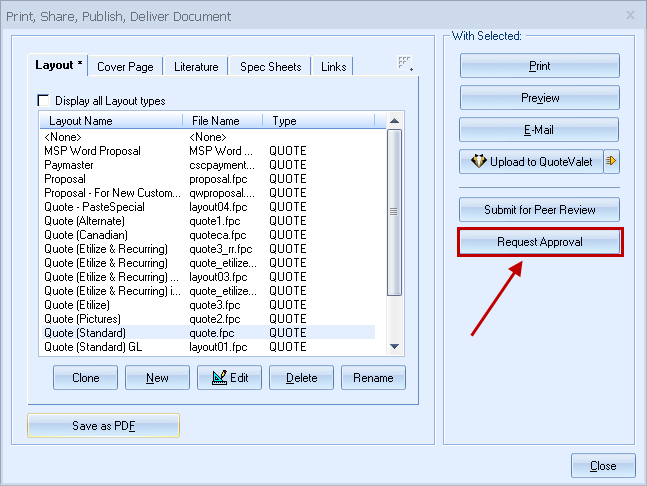Select Quote (Standard) layout row
Screen dimensions: 647x486
(86, 332)
